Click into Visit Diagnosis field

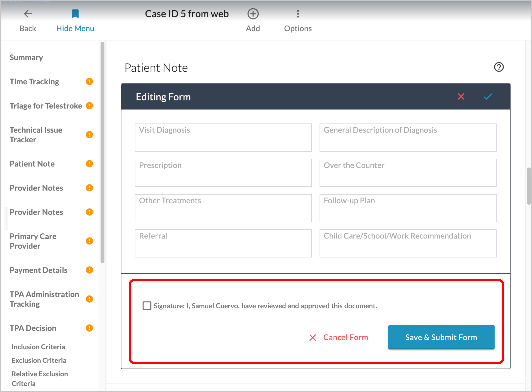pos(223,137)
